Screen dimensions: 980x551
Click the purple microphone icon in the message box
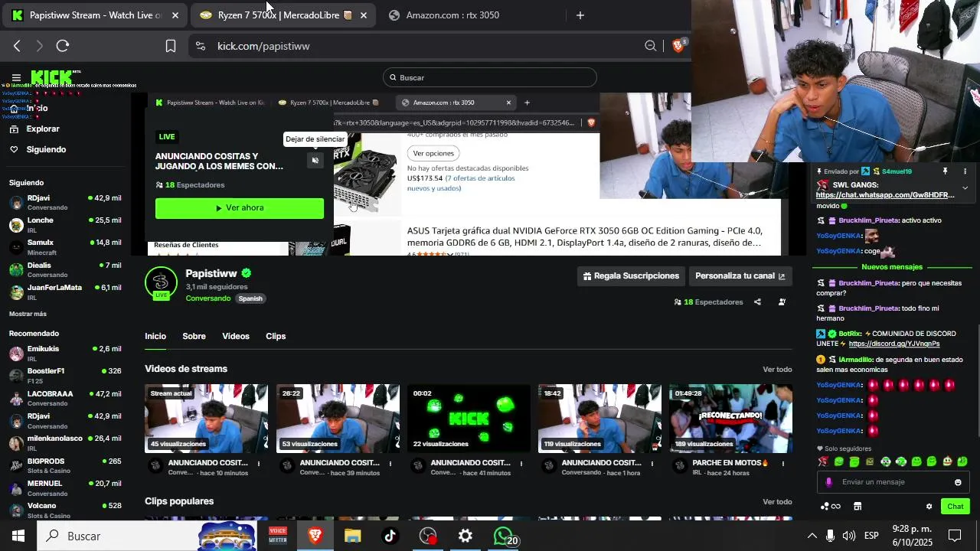pos(828,482)
